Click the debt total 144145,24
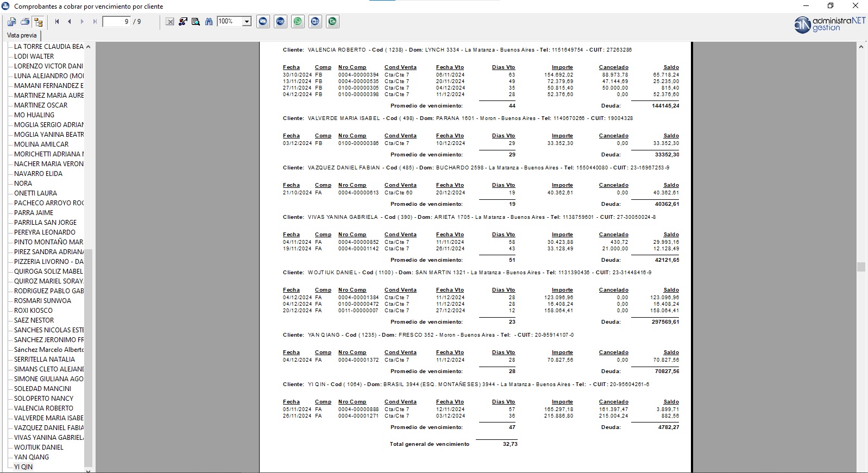The width and height of the screenshot is (868, 473). click(665, 106)
